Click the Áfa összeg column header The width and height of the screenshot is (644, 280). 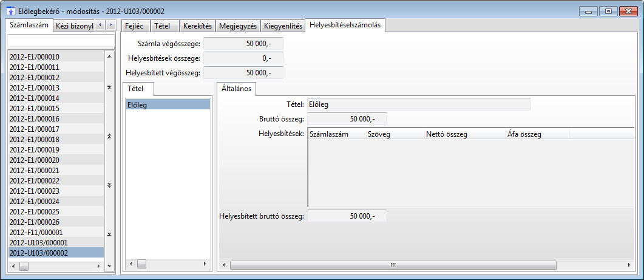click(537, 134)
